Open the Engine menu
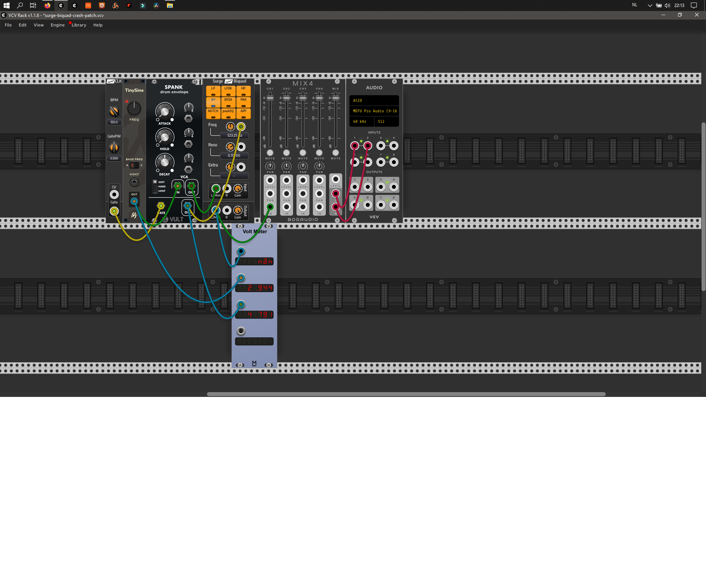Image resolution: width=706 pixels, height=588 pixels. [57, 25]
